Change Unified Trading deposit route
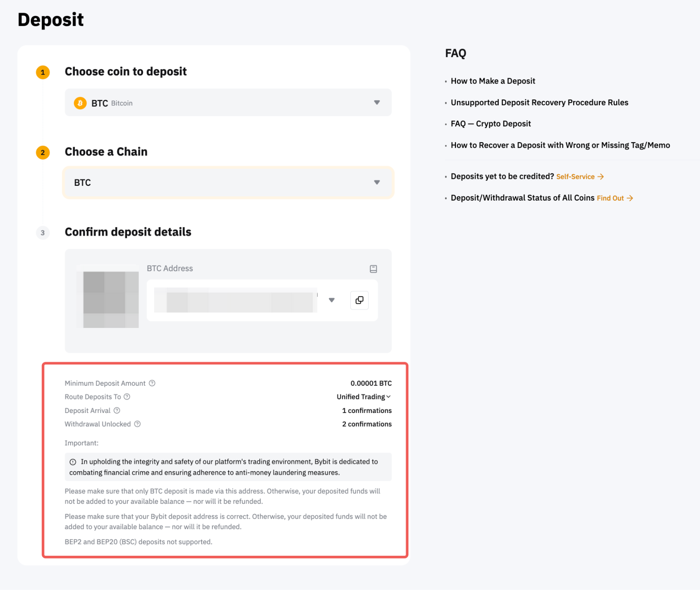Screen dimensions: 700x590 [x=363, y=397]
